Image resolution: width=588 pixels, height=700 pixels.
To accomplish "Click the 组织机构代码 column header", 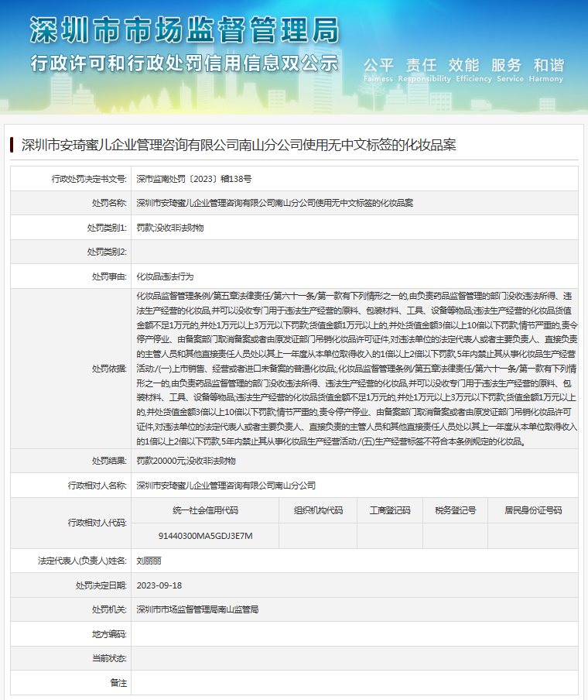I will click(x=318, y=510).
